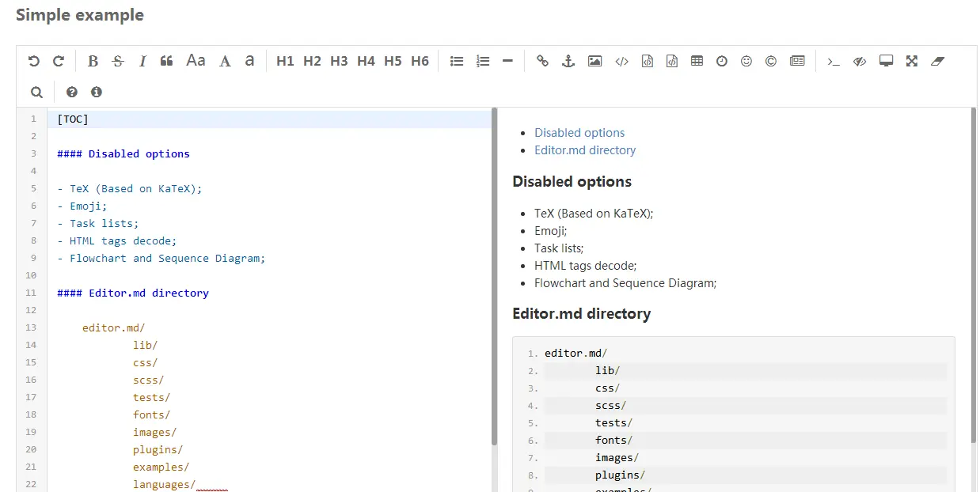Open the emoji picker
Screen dimensions: 980x492
tap(746, 61)
